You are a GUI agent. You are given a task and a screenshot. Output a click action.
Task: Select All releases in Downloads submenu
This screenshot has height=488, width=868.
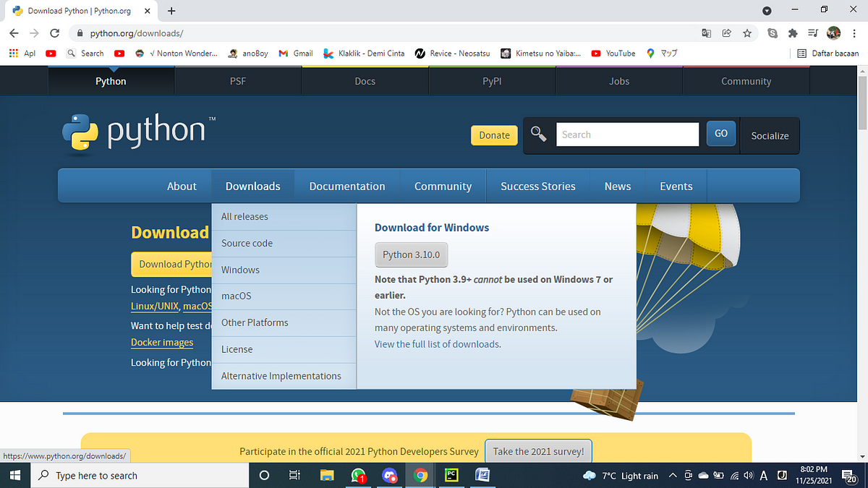[284, 217]
